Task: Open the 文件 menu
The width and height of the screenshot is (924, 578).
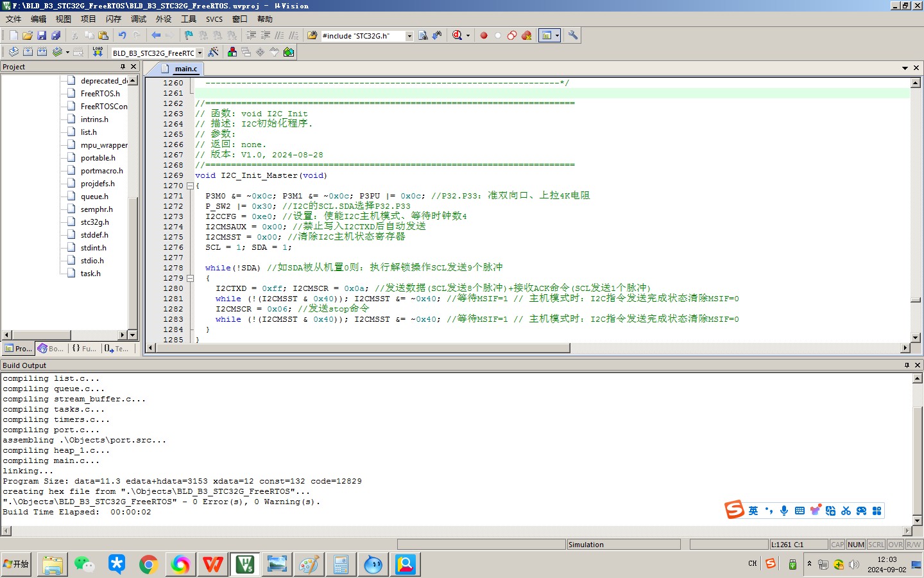Action: 13,19
